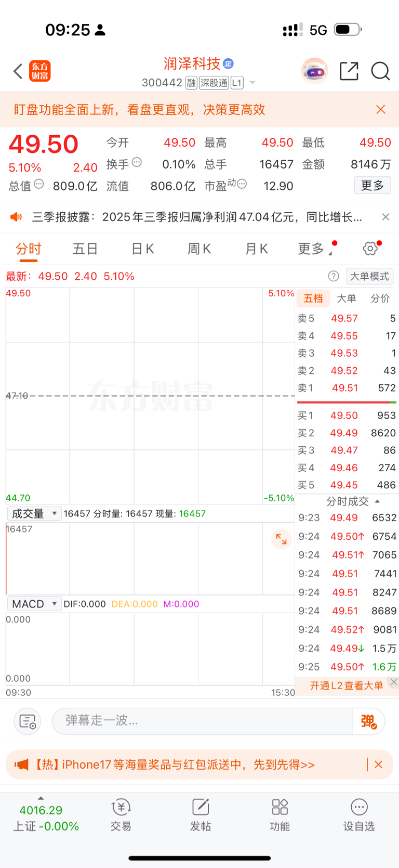Open the search magnifier icon

pos(380,71)
